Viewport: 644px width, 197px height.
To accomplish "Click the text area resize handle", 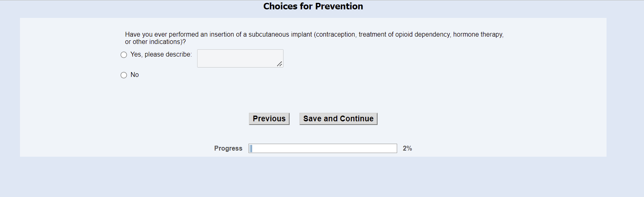I will [279, 64].
